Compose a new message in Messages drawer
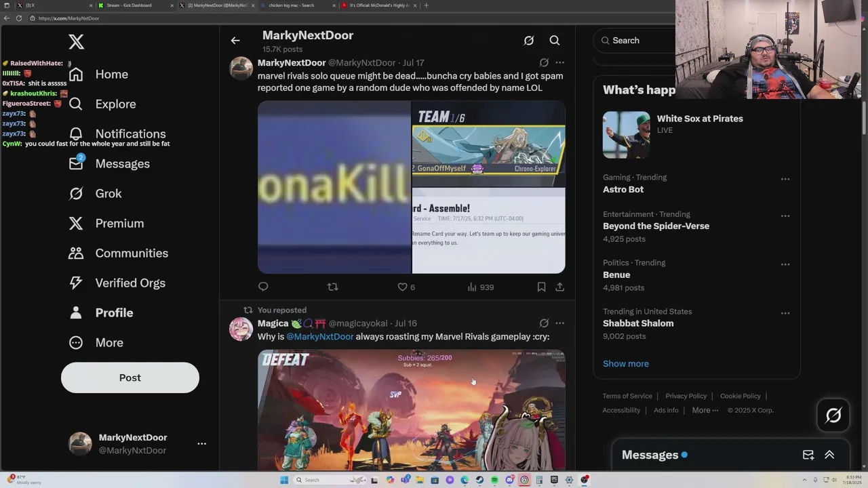 pos(808,455)
